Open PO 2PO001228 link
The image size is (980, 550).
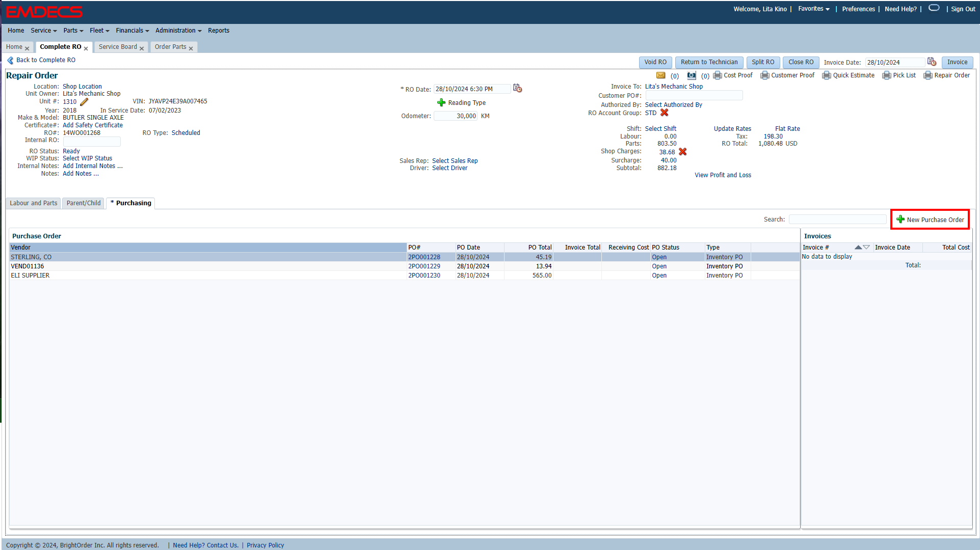pos(424,257)
